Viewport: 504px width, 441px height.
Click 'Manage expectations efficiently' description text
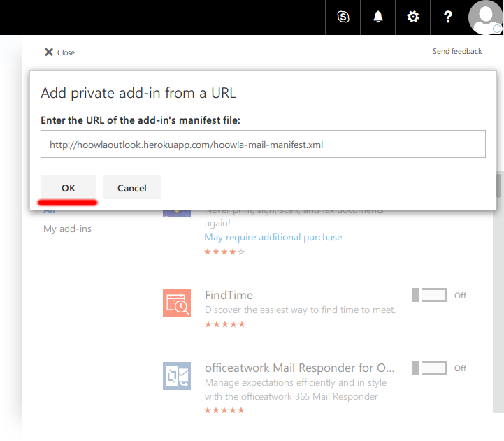click(x=296, y=389)
